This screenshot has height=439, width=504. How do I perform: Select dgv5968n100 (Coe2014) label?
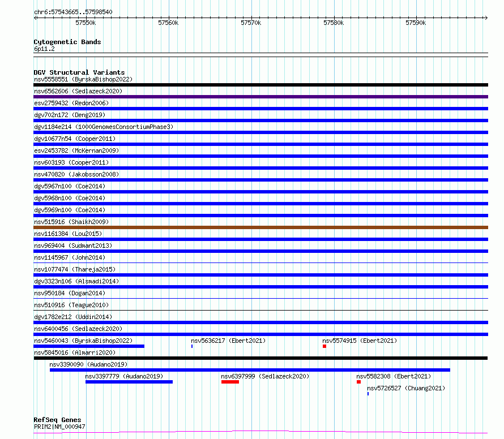tap(70, 198)
